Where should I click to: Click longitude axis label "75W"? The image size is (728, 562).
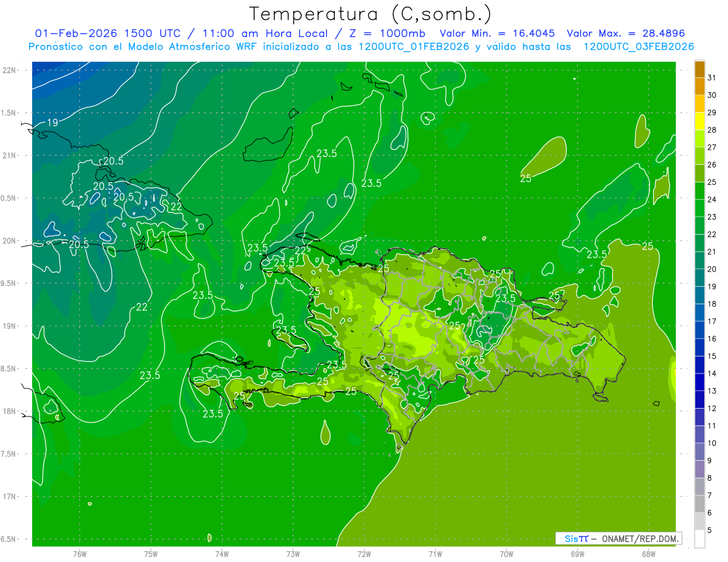coord(150,555)
